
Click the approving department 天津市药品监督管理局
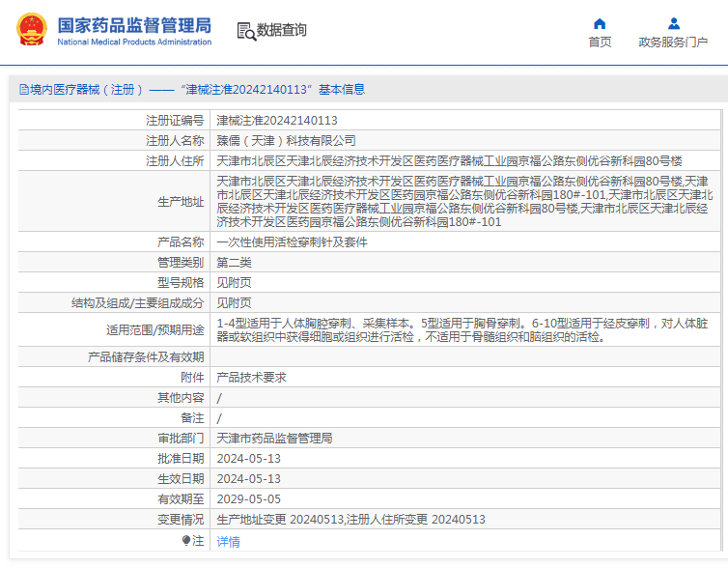coord(274,439)
